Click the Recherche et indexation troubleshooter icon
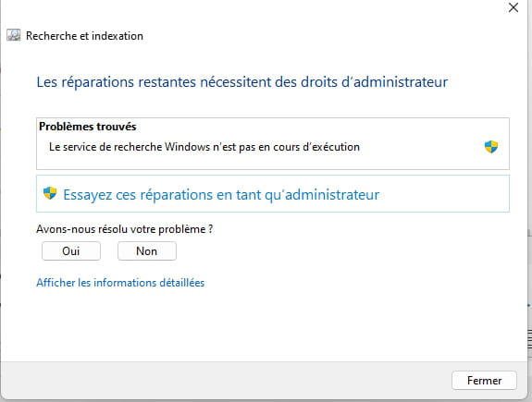This screenshot has height=402, width=532. 14,35
